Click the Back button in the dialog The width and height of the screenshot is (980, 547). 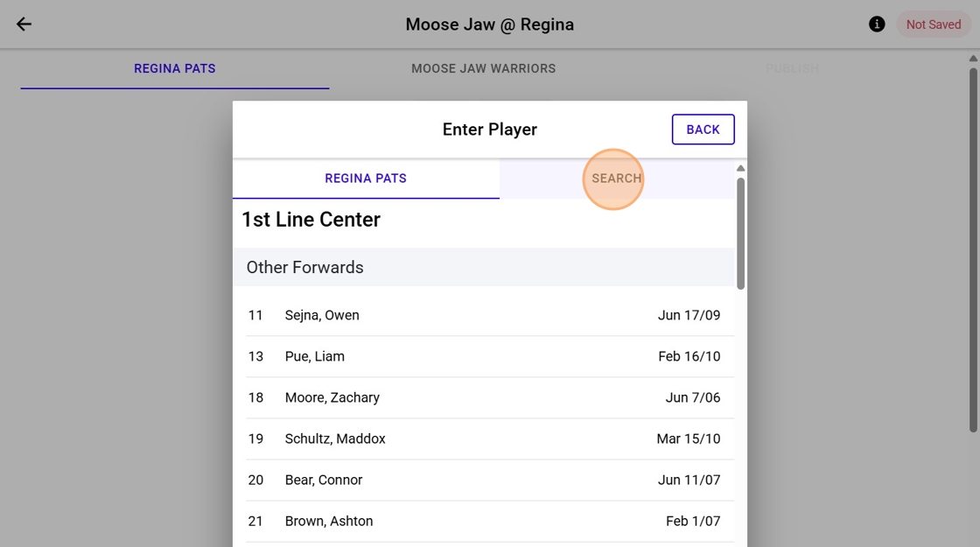703,130
